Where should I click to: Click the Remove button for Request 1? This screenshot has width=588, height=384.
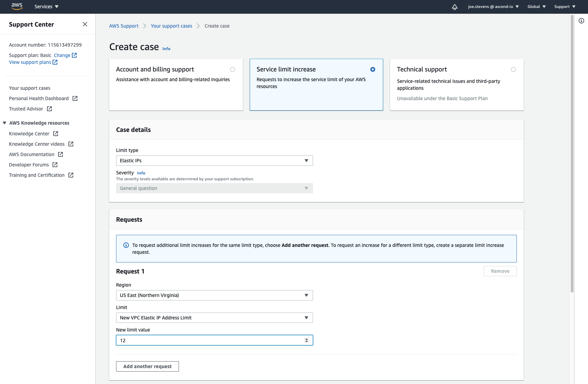pos(500,271)
